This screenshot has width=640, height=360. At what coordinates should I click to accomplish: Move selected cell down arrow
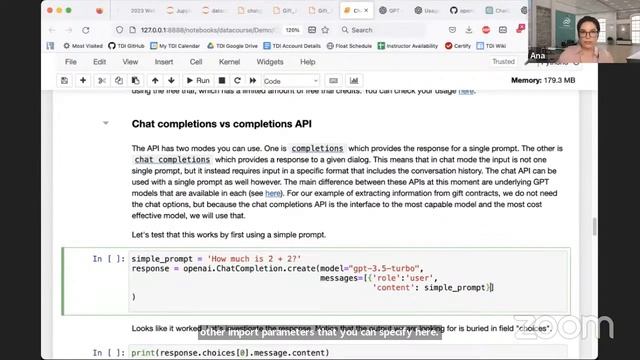171,81
